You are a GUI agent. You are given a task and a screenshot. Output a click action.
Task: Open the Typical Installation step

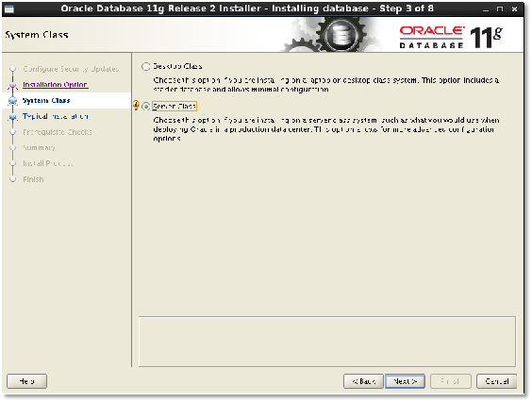pos(56,116)
